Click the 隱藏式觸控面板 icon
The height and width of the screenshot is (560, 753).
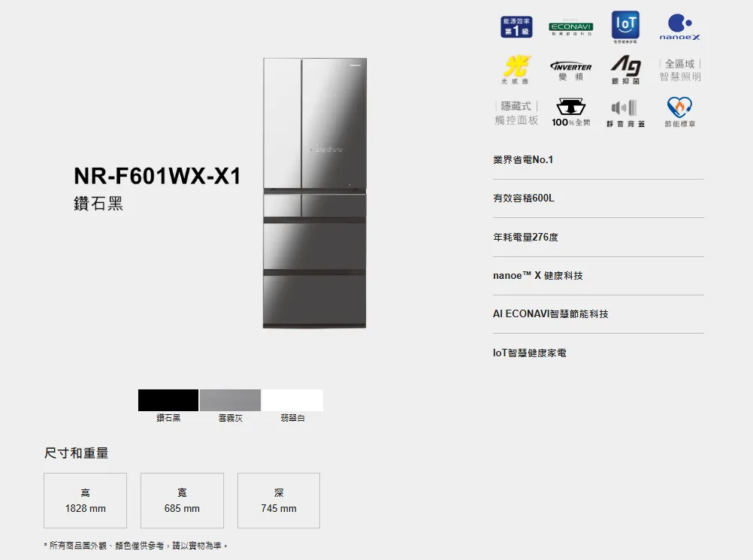pos(516,113)
